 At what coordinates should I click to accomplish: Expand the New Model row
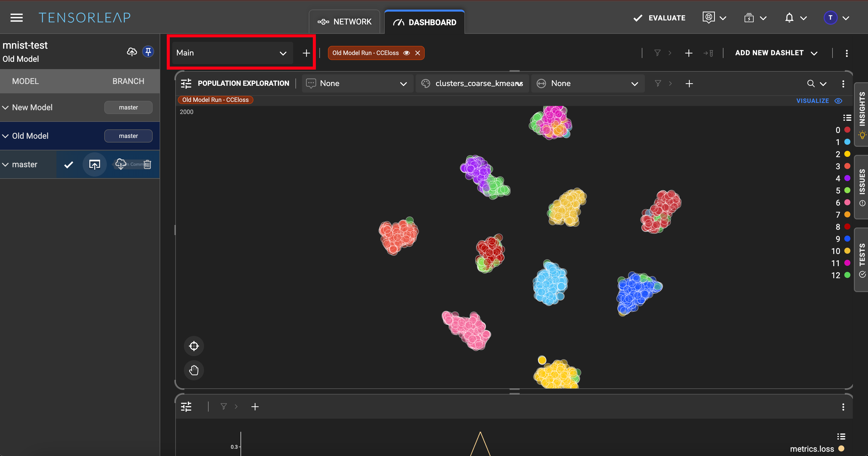(x=5, y=107)
